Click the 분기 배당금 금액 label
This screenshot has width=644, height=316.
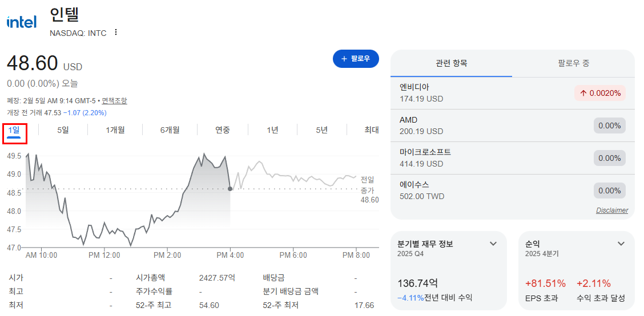click(291, 292)
